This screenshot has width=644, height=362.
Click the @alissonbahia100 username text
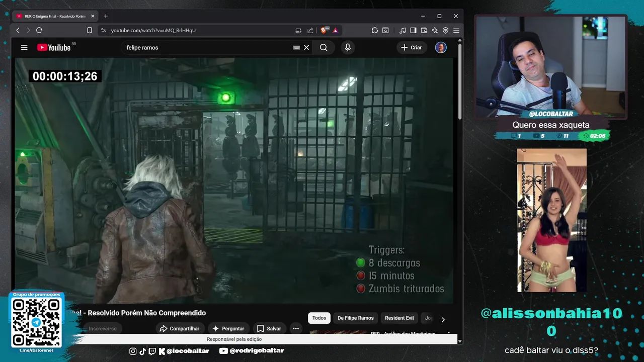point(551,322)
